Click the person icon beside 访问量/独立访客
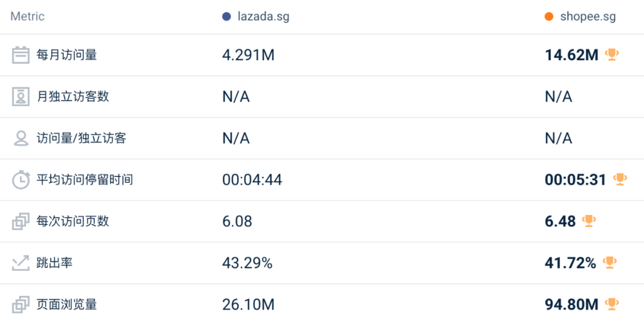 (20, 139)
